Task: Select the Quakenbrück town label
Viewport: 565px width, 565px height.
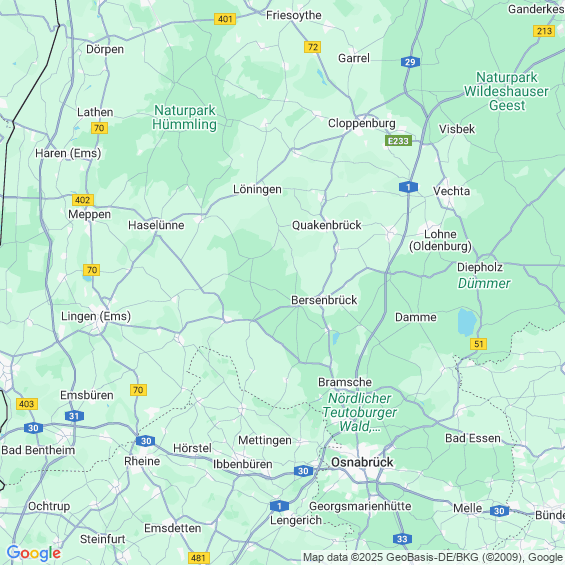Action: [x=326, y=225]
